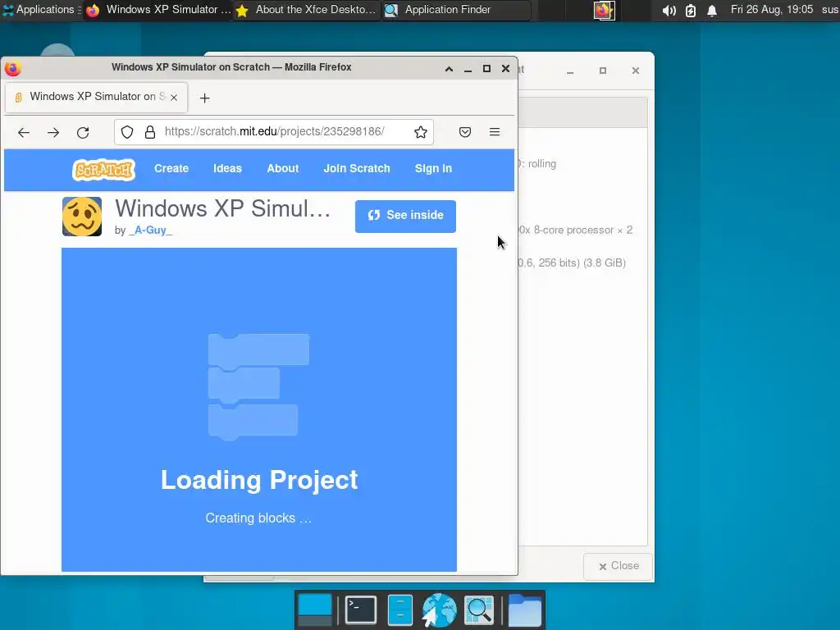The height and width of the screenshot is (630, 840).
Task: View site security padlock info
Action: (150, 132)
